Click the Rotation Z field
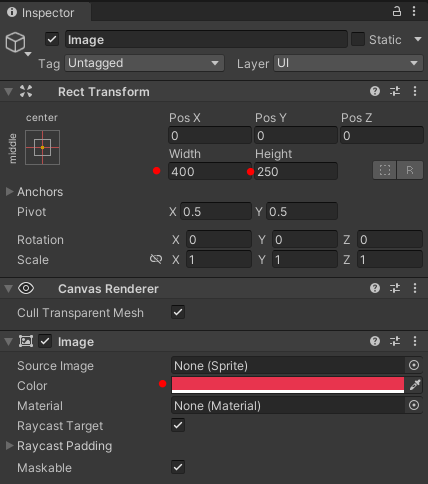The width and height of the screenshot is (428, 484). point(390,239)
